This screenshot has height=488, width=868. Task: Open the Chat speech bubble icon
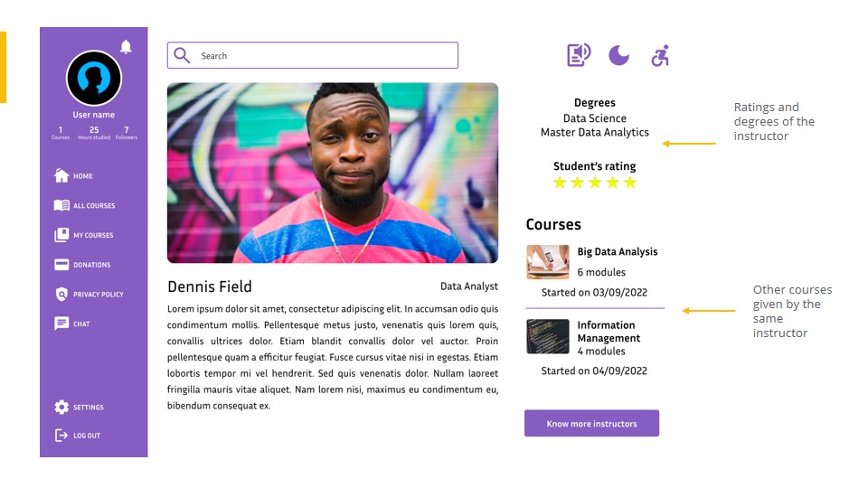61,324
